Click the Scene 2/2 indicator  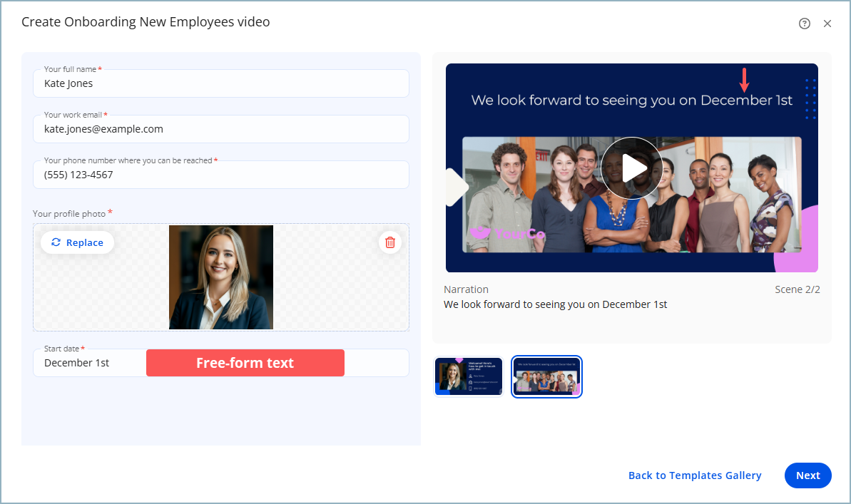click(797, 289)
